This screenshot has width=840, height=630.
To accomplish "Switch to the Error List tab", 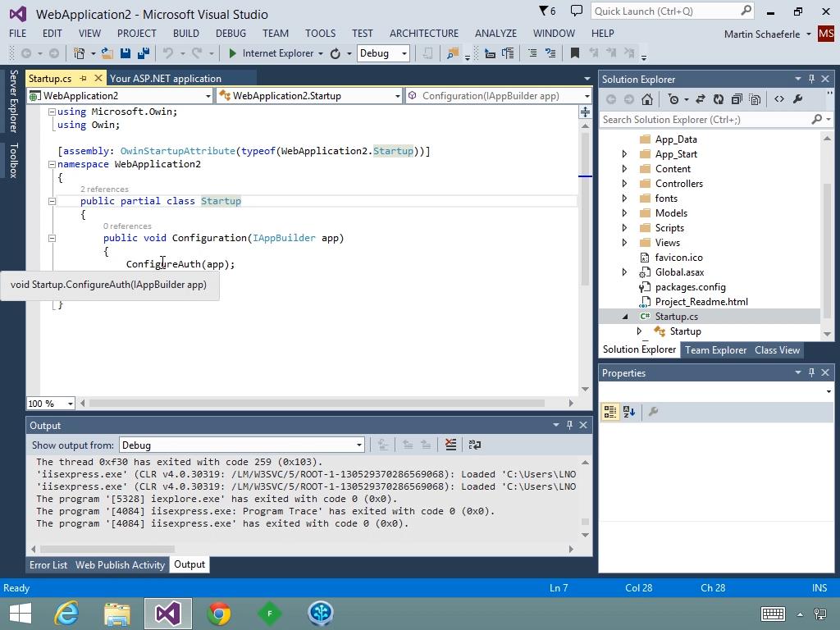I will (x=48, y=564).
